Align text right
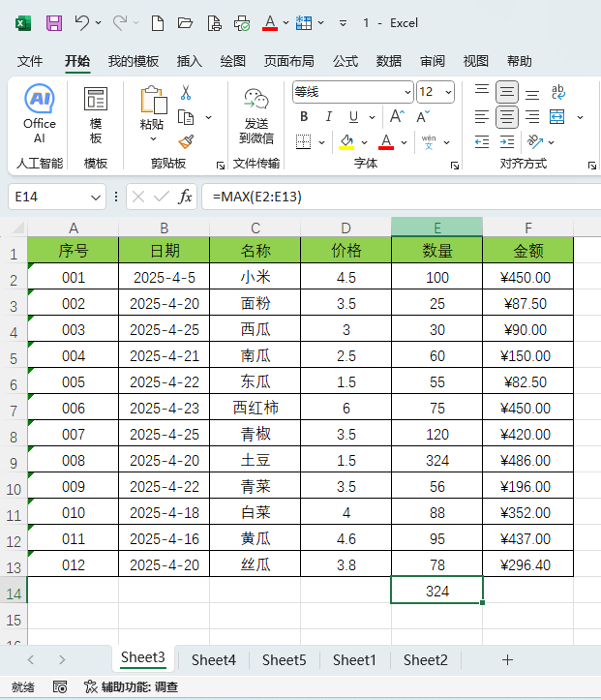 tap(532, 117)
